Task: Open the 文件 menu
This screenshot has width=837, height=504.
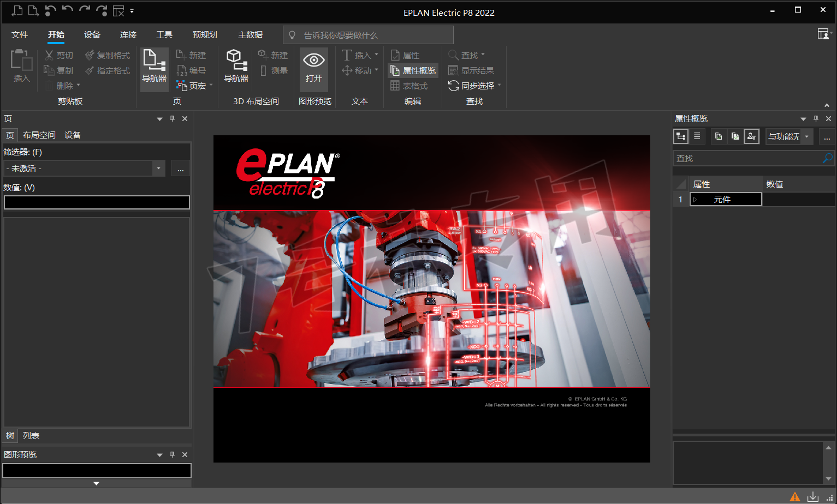Action: [x=20, y=34]
